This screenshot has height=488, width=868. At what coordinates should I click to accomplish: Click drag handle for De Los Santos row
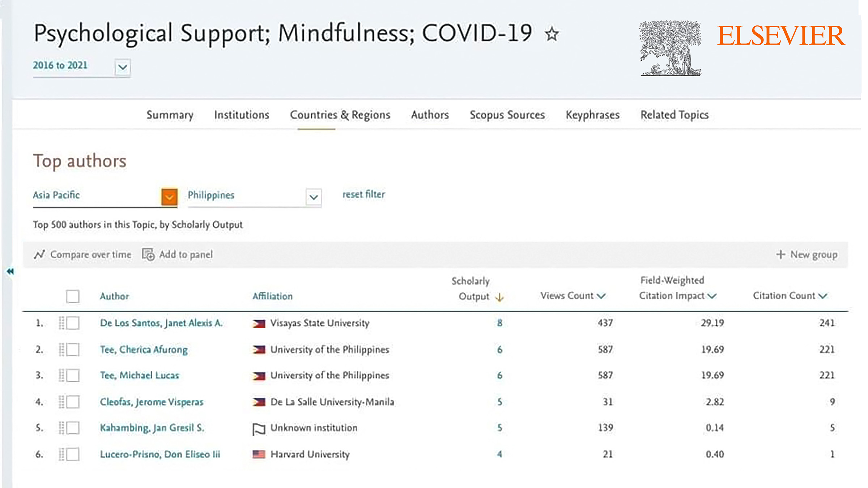pos(62,323)
